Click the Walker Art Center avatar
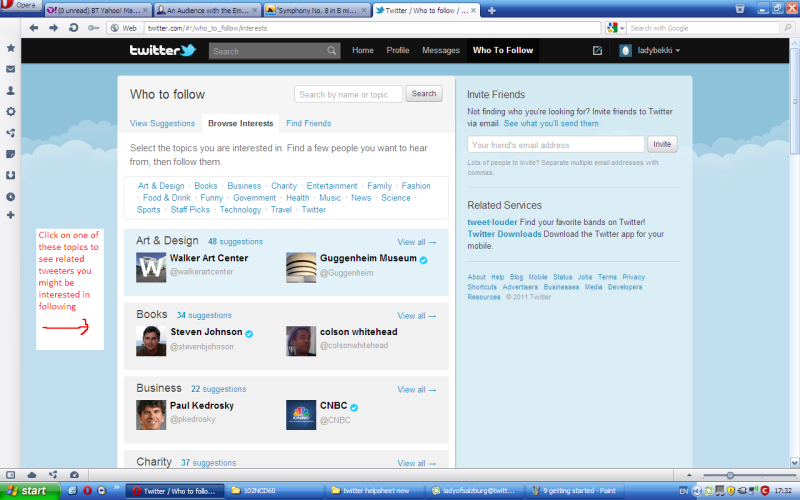The width and height of the screenshot is (800, 500). point(151,267)
